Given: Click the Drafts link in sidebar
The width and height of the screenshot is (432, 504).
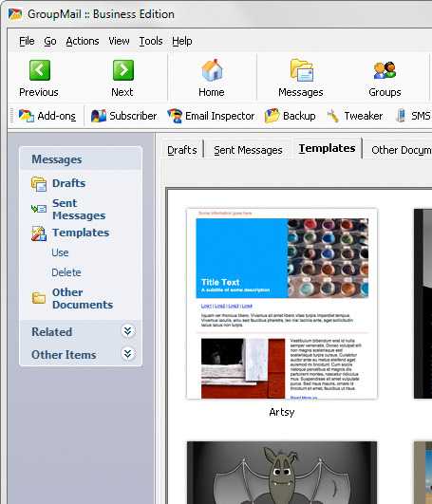Looking at the screenshot, I should 68,183.
